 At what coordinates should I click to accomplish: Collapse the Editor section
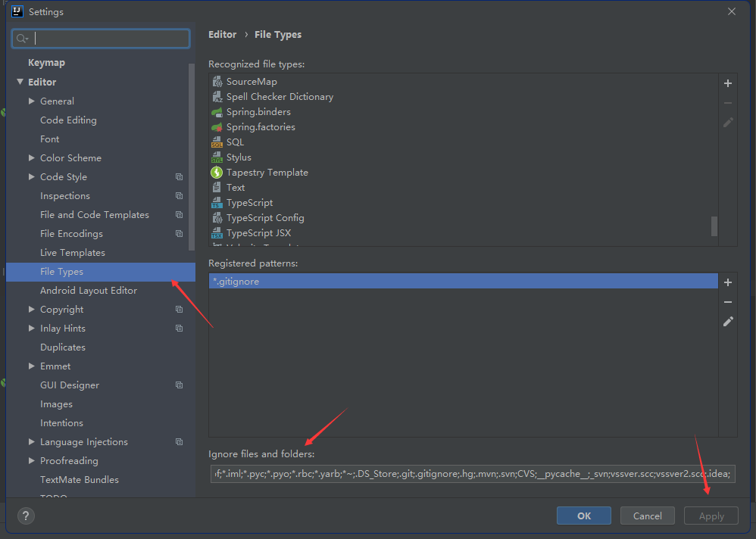[x=20, y=82]
